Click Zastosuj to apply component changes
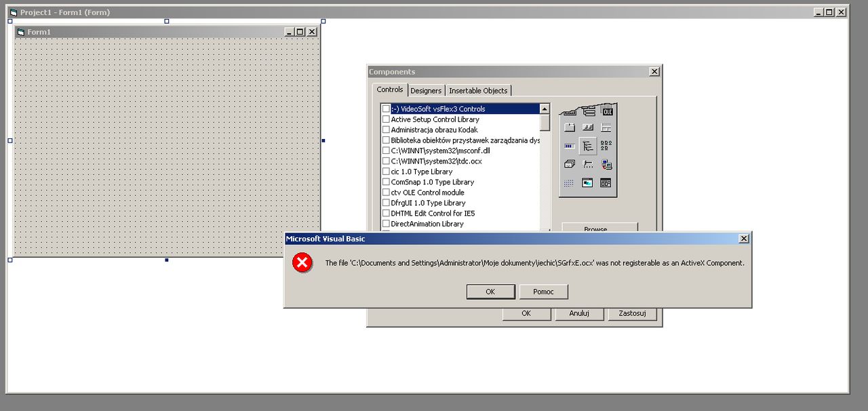Viewport: 868px width, 411px height. pyautogui.click(x=631, y=313)
